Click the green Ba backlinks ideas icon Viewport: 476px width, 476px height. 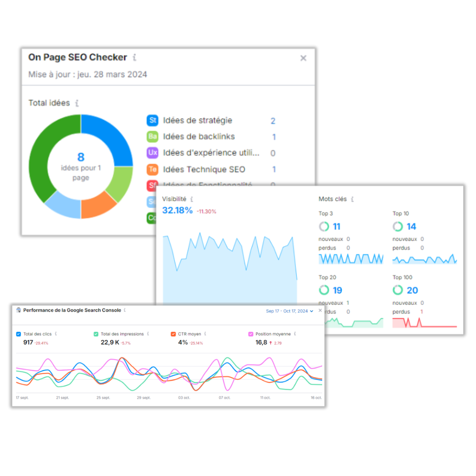point(152,137)
